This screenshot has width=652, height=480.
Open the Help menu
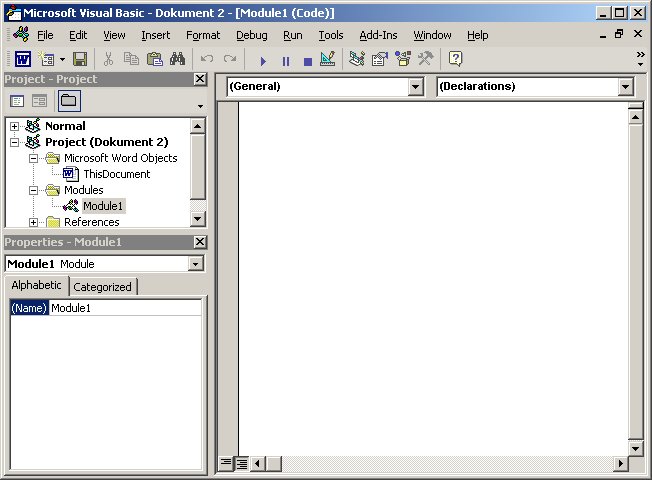477,35
